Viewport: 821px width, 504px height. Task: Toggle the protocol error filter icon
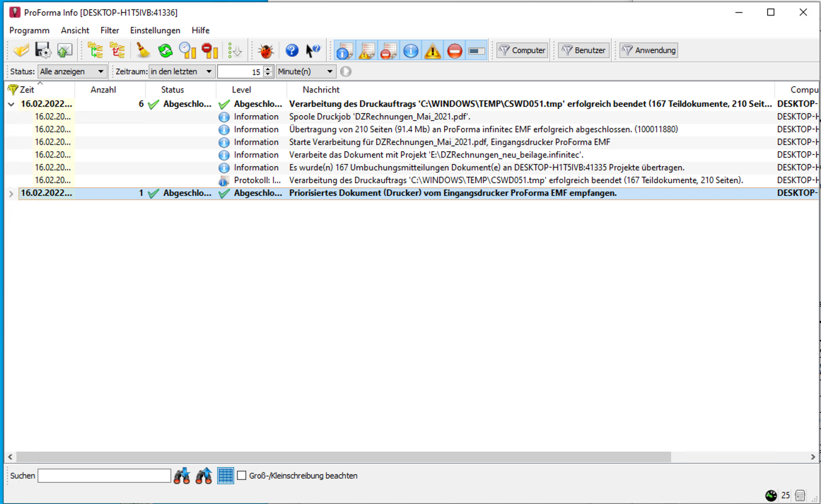pyautogui.click(x=388, y=51)
